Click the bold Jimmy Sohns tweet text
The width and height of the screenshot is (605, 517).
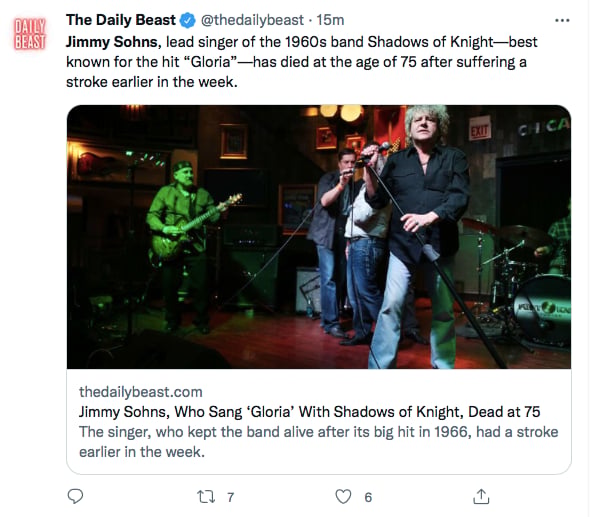point(112,42)
